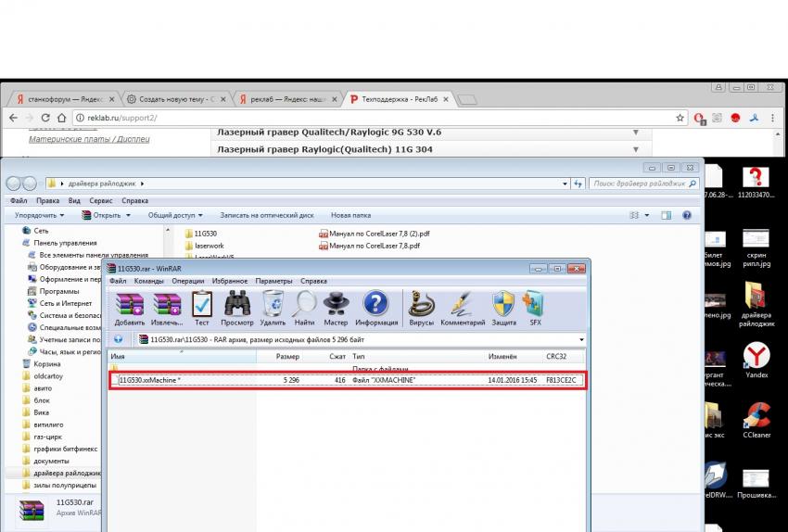Open the CCleaner desktop shortcut

(x=756, y=419)
